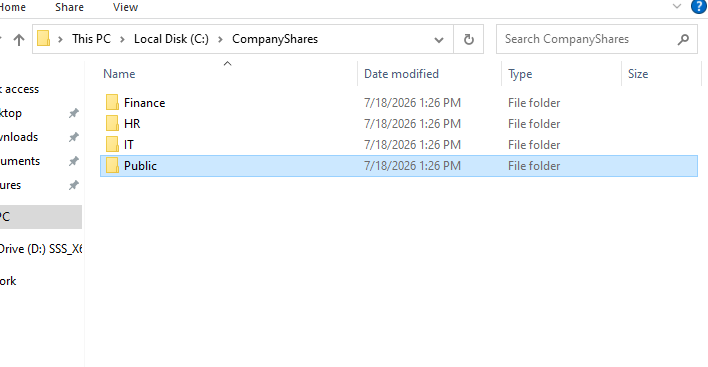Click the Local Disk (C:) breadcrumb

(x=171, y=39)
